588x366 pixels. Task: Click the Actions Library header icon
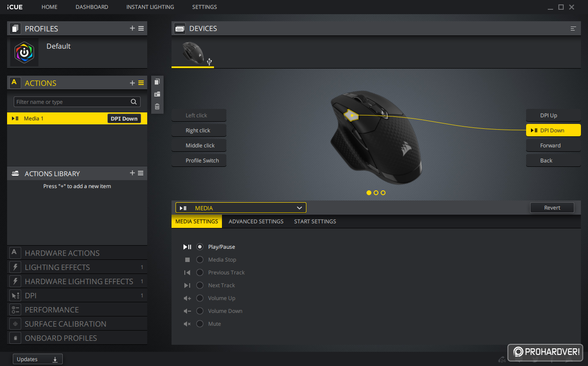click(x=15, y=173)
